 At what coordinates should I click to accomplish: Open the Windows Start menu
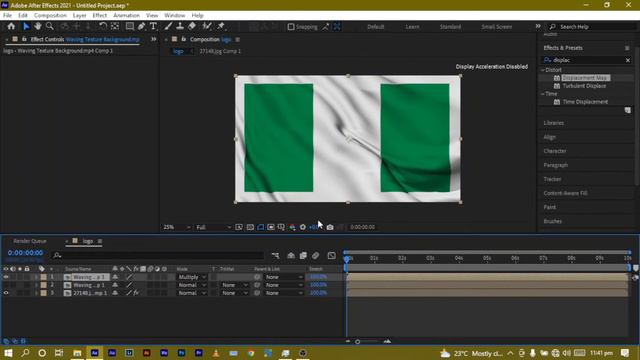[8, 353]
